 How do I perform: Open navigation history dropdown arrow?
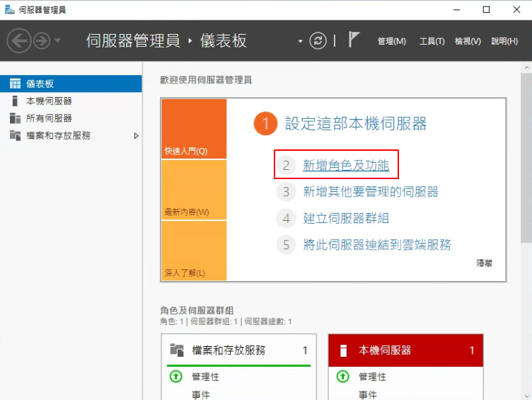[x=57, y=40]
